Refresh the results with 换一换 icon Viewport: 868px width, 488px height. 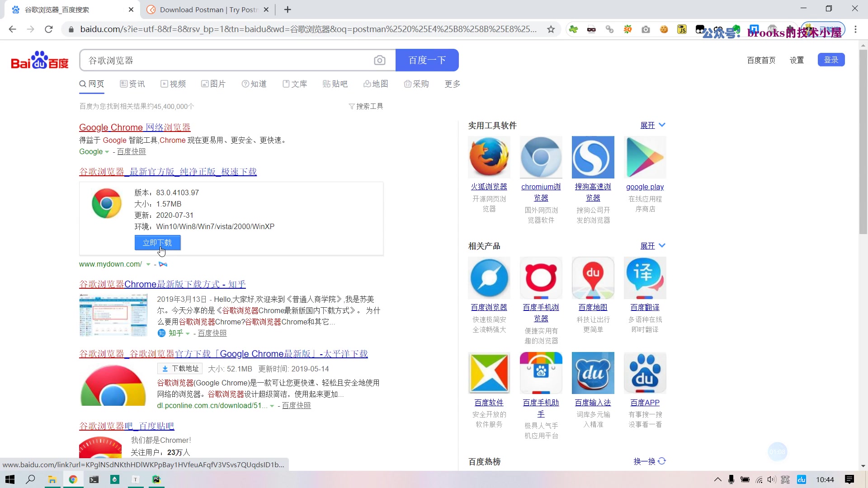click(662, 461)
